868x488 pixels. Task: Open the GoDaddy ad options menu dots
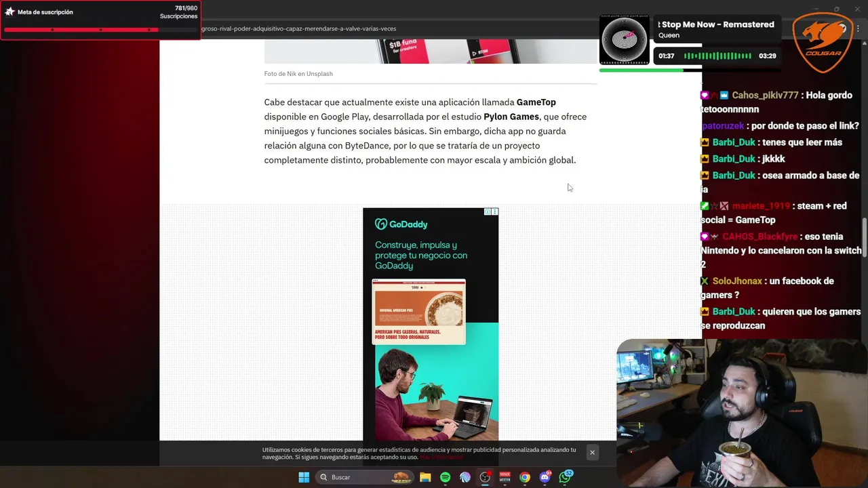tap(495, 212)
